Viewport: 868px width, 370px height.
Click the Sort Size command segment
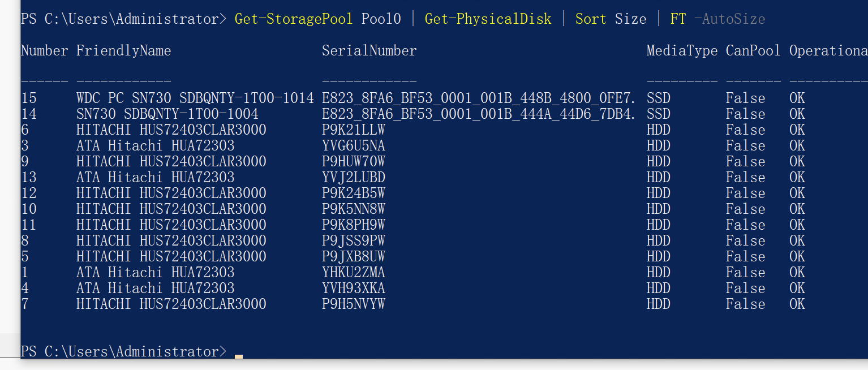(611, 19)
